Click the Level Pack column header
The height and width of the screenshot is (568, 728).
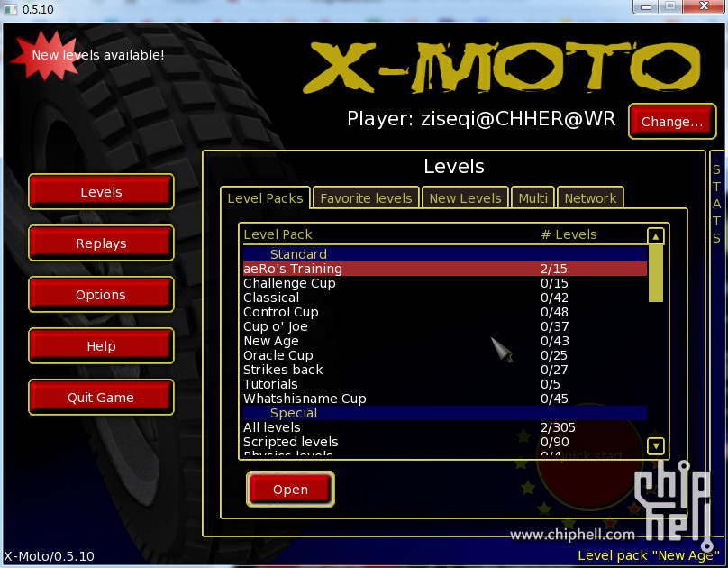point(278,234)
